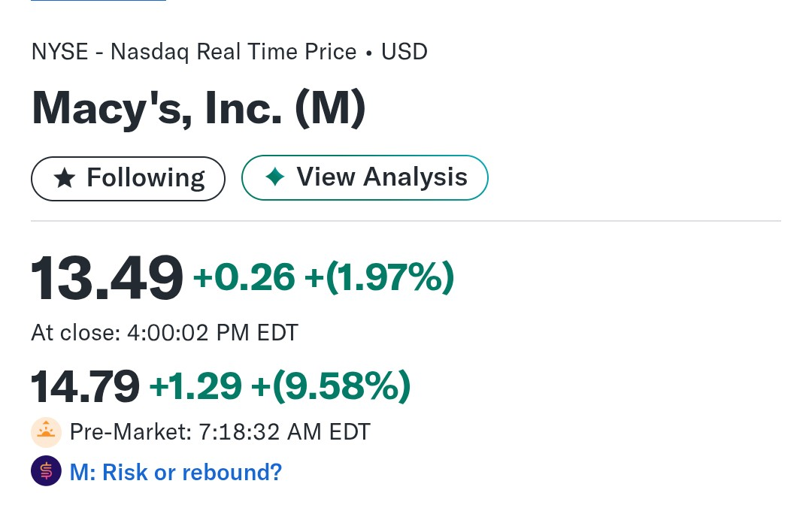Click the purple dollar icon near Risk or rebound
This screenshot has height=514, width=812.
click(46, 472)
